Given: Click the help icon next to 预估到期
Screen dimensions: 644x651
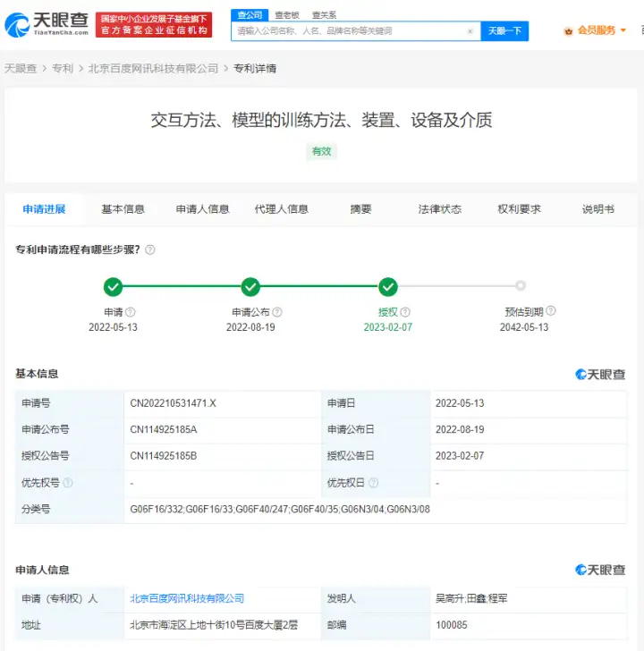Looking at the screenshot, I should [x=551, y=311].
